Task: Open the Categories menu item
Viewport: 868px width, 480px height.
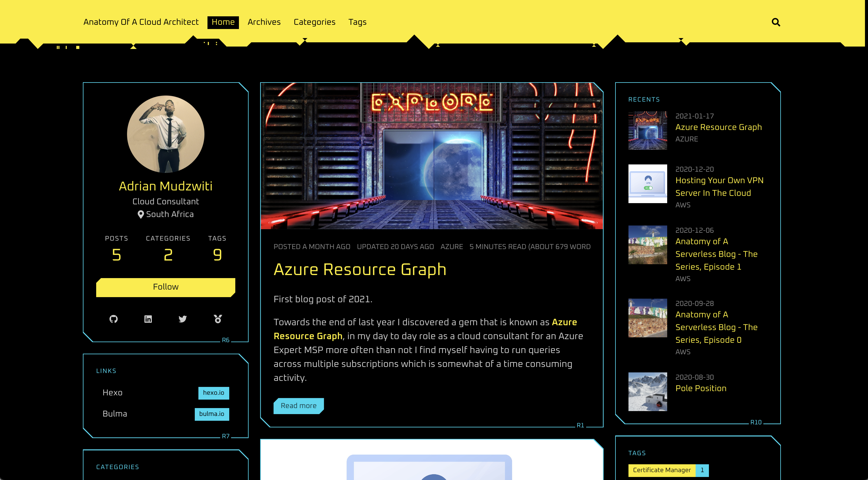Action: click(x=314, y=22)
